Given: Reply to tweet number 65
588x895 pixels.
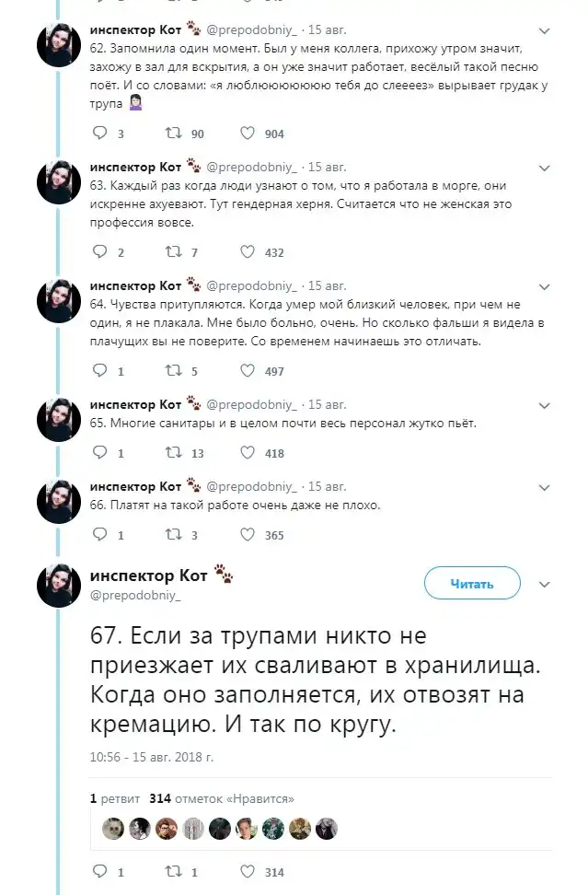Looking at the screenshot, I should 101,453.
